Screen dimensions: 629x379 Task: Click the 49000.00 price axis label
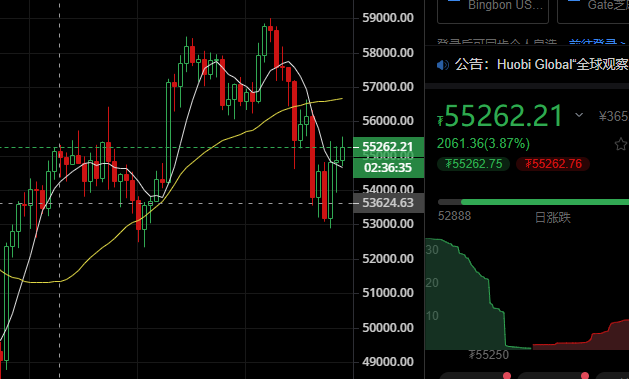[388, 362]
